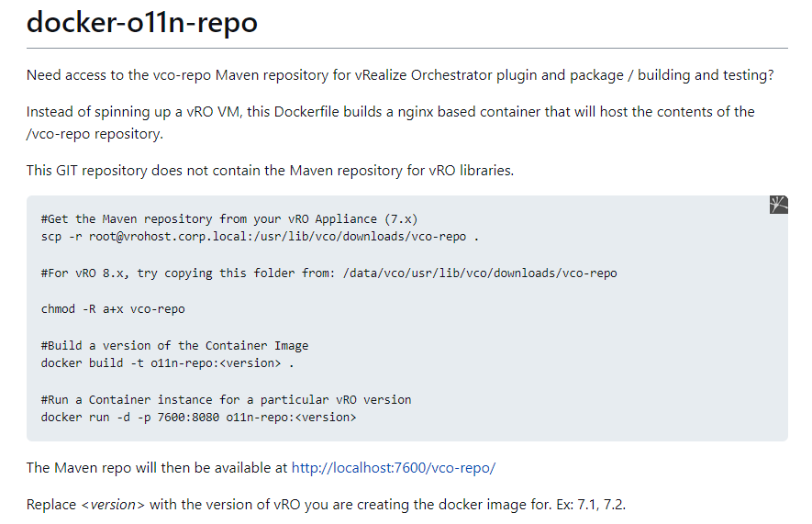Click the #Get the Maven repository comment
The image size is (812, 524).
229,218
